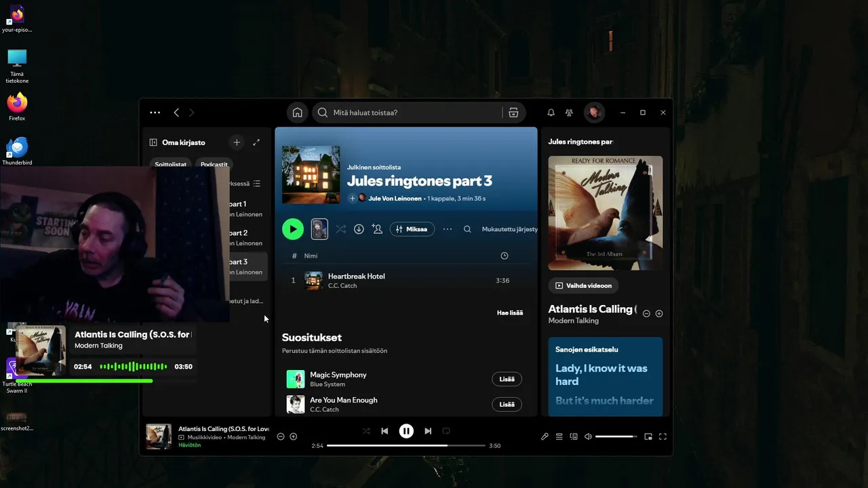Toggle playlist shuffle next to preview cover
The image size is (868, 488).
[x=340, y=229]
